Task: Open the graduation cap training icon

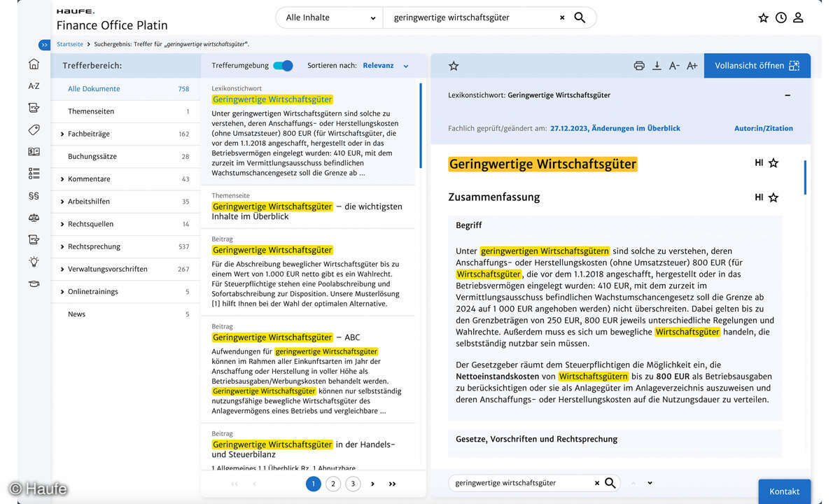Action: point(34,283)
